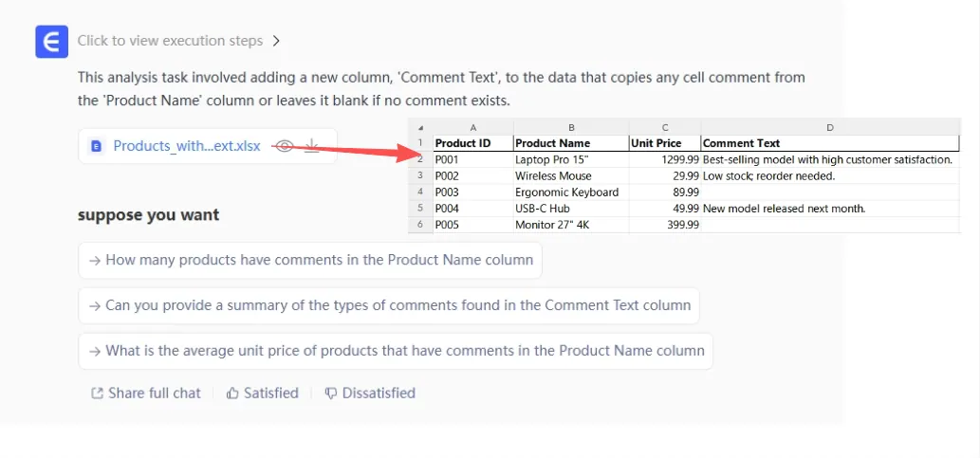980x458 pixels.
Task: Click the Comment Text header cell
Action: [x=830, y=143]
